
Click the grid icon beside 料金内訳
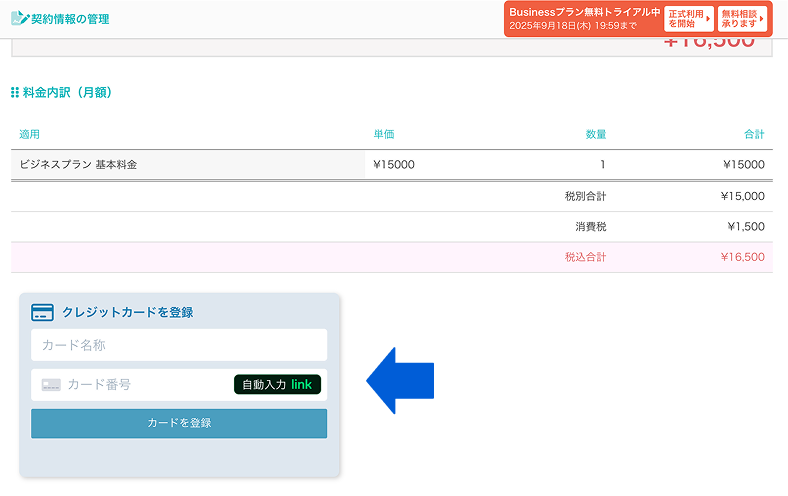pos(15,92)
